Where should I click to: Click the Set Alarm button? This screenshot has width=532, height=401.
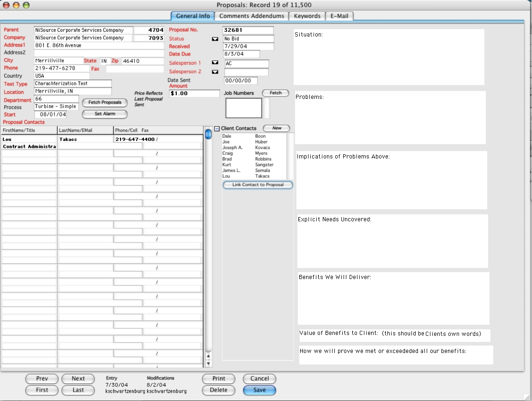point(105,114)
